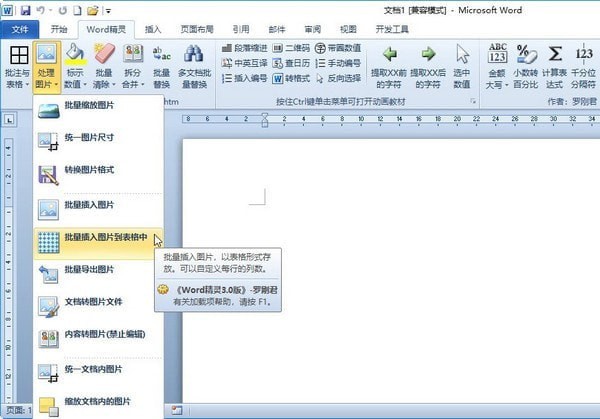Choose 批量缩放图片 from the menu
The image size is (600, 419).
[98, 111]
